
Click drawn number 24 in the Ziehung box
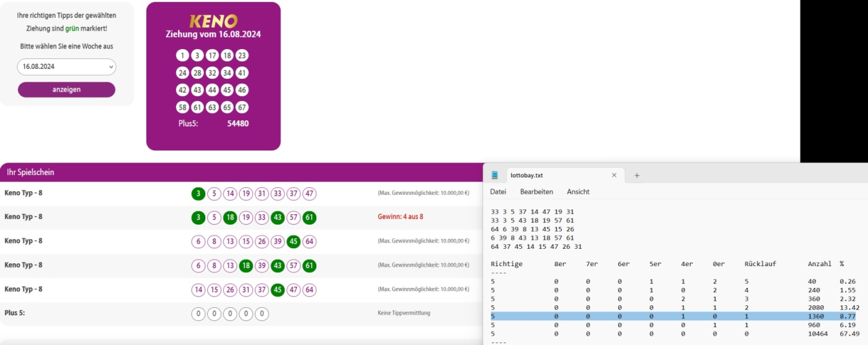point(182,73)
